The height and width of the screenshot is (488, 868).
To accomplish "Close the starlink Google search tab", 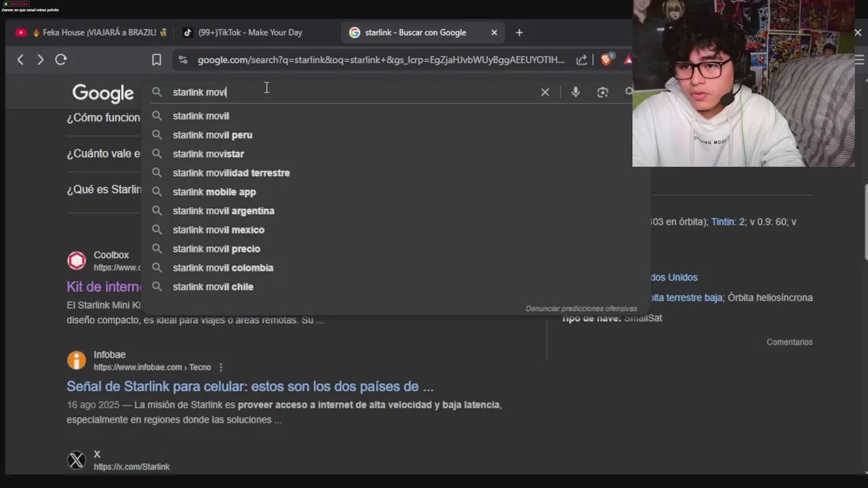I will [494, 33].
